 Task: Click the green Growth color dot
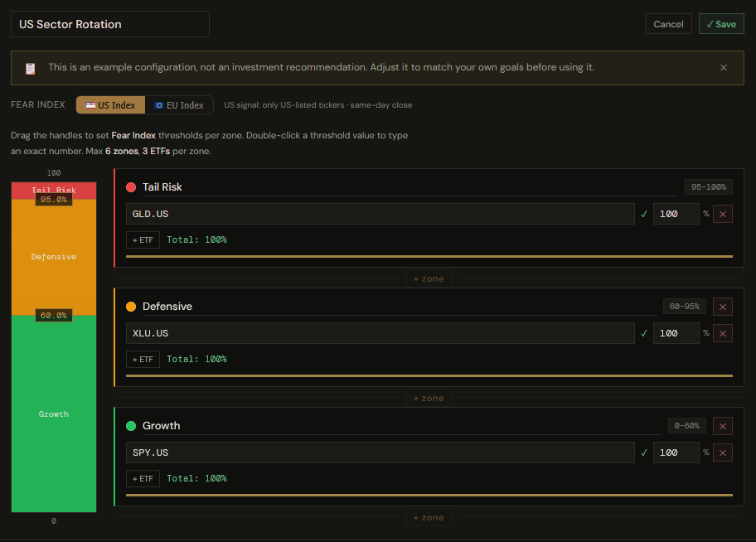pyautogui.click(x=131, y=426)
